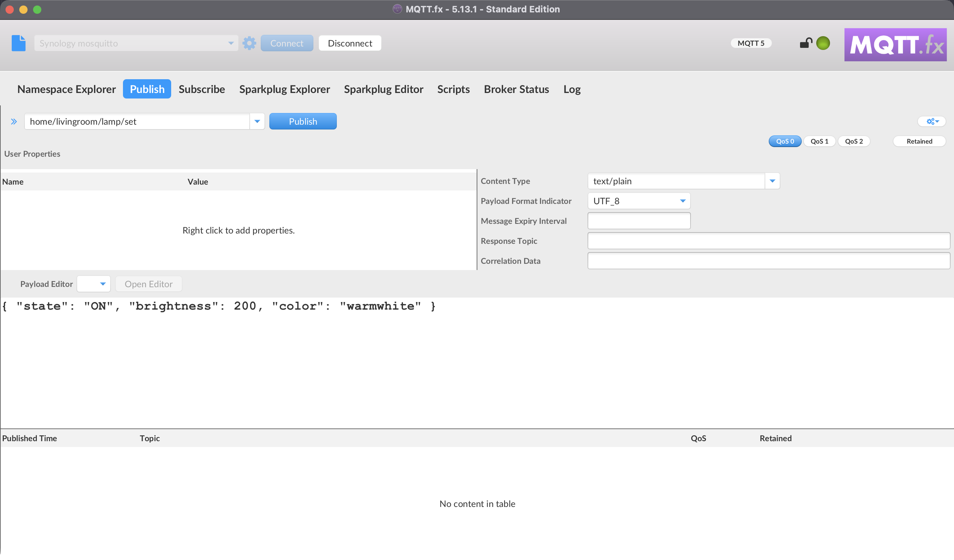The image size is (954, 560).
Task: Click the double chevron beside topic field
Action: click(14, 122)
